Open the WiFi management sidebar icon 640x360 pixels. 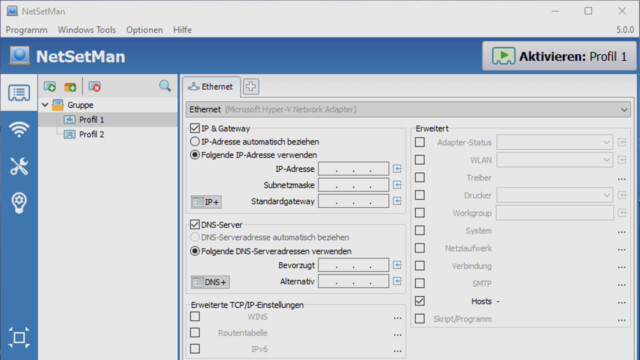coord(19,130)
